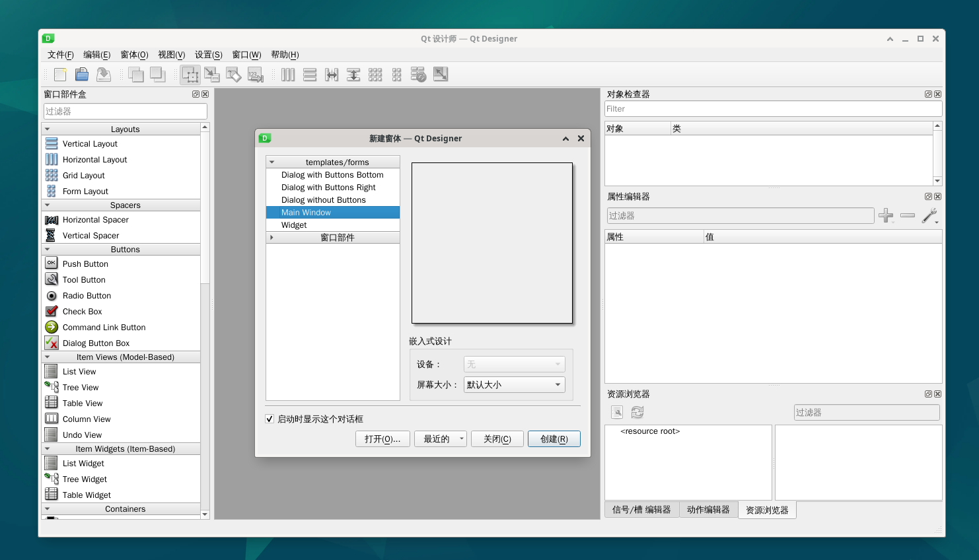Click the Break Layout toolbar icon
Screen dimensions: 979x560
click(x=419, y=75)
